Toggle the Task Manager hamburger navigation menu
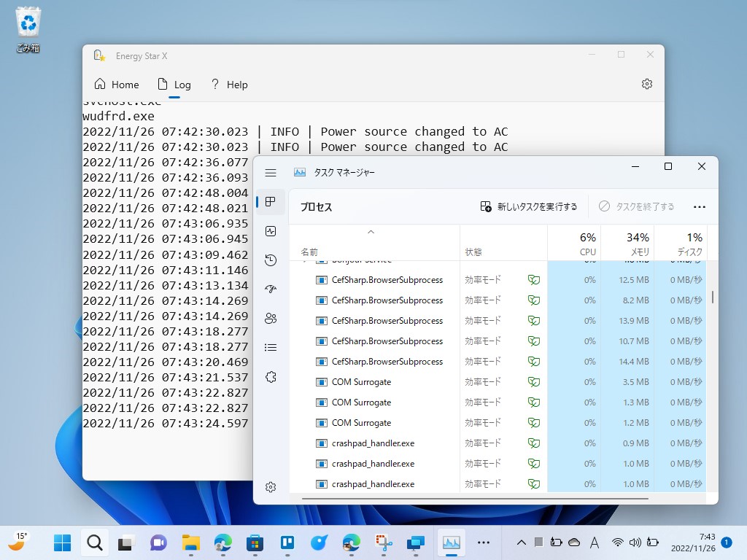 270,173
